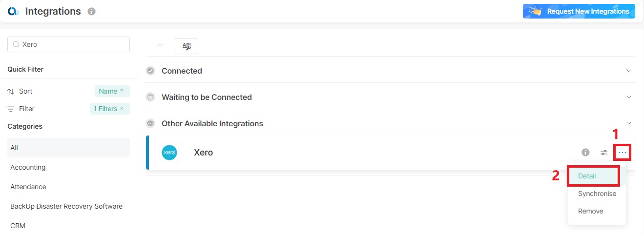Select the Accounting category
This screenshot has height=233, width=644.
coord(28,167)
